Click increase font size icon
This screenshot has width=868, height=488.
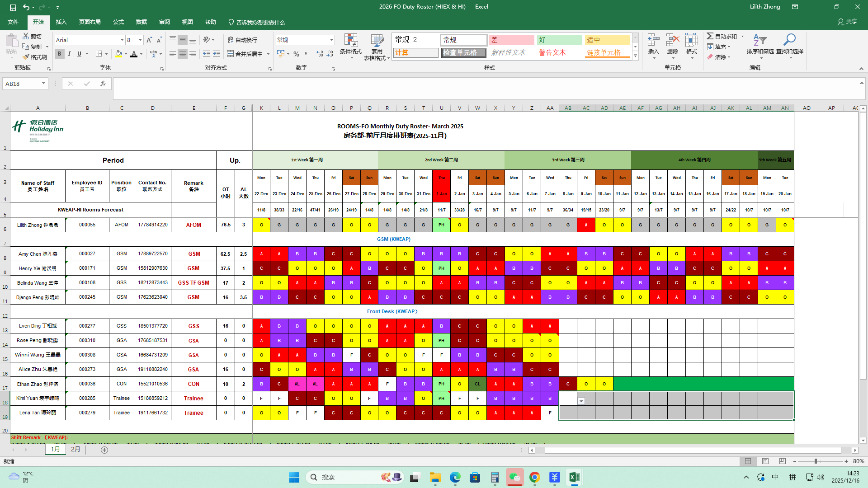click(x=149, y=40)
